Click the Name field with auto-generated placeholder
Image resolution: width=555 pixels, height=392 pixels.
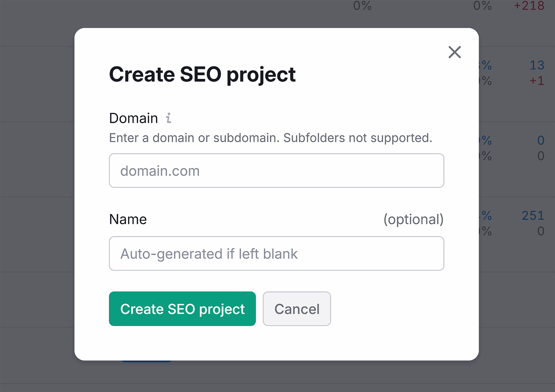pos(276,253)
